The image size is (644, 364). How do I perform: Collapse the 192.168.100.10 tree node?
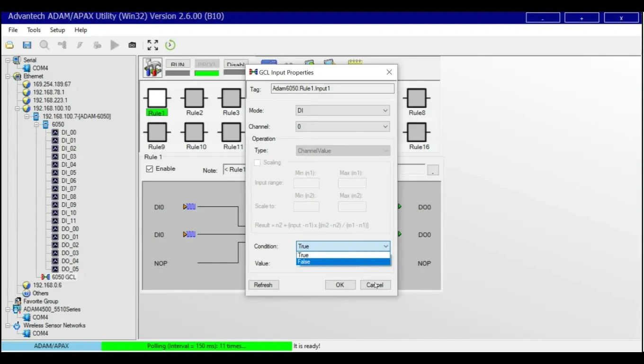point(17,109)
